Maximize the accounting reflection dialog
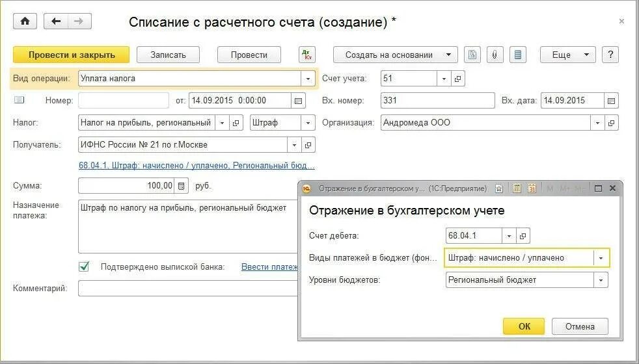Image resolution: width=639 pixels, height=364 pixels. 598,188
